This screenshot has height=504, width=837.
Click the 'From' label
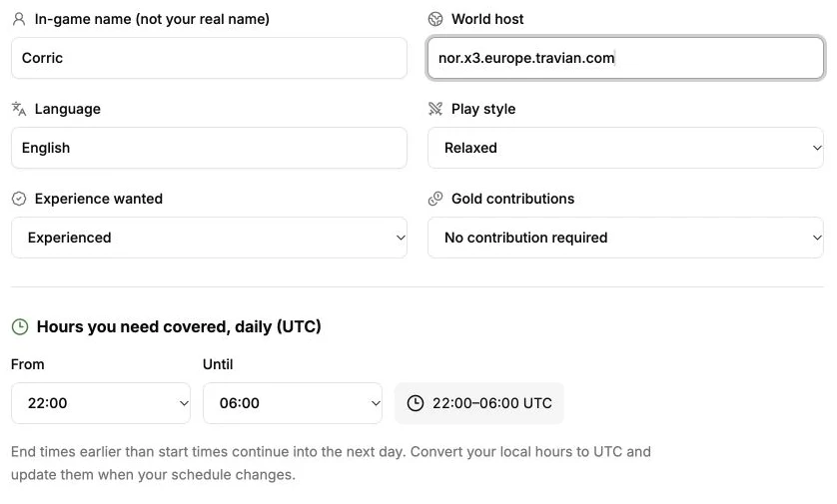(x=28, y=365)
